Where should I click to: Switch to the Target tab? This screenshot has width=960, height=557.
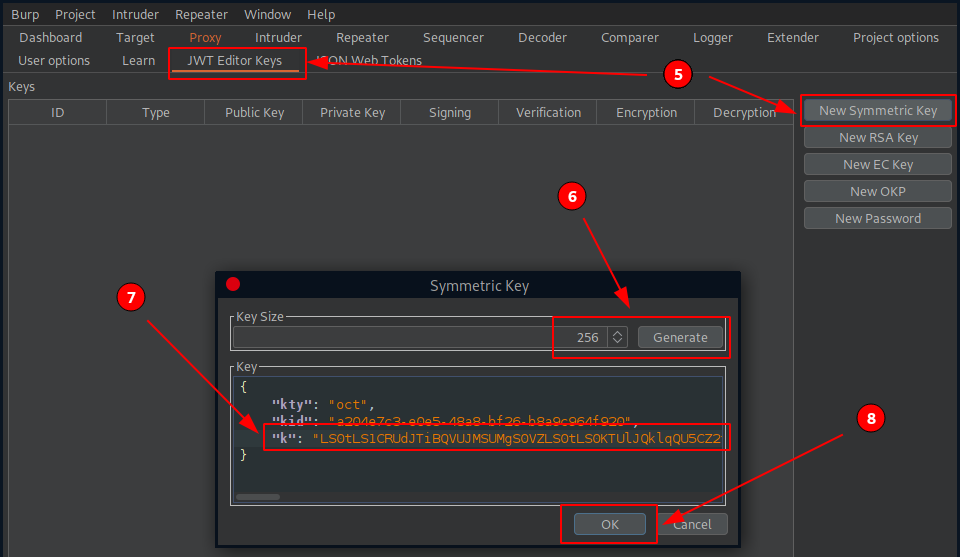pyautogui.click(x=135, y=37)
